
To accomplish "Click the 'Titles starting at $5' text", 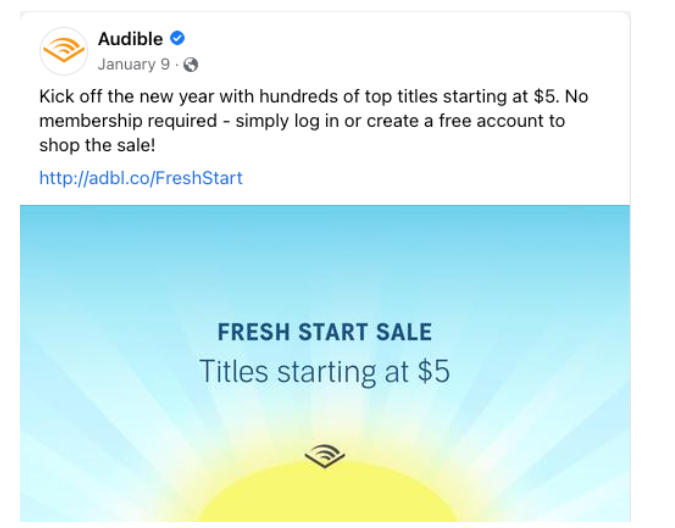I will 325,371.
